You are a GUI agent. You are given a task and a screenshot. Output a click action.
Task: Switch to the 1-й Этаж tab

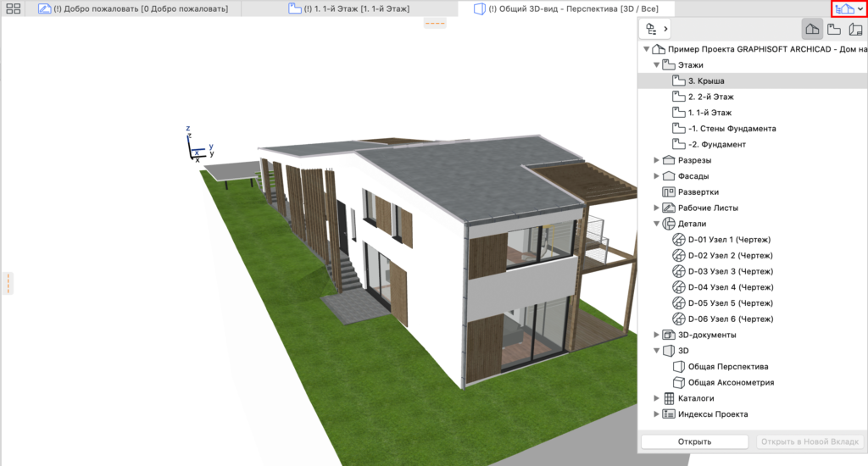point(349,9)
